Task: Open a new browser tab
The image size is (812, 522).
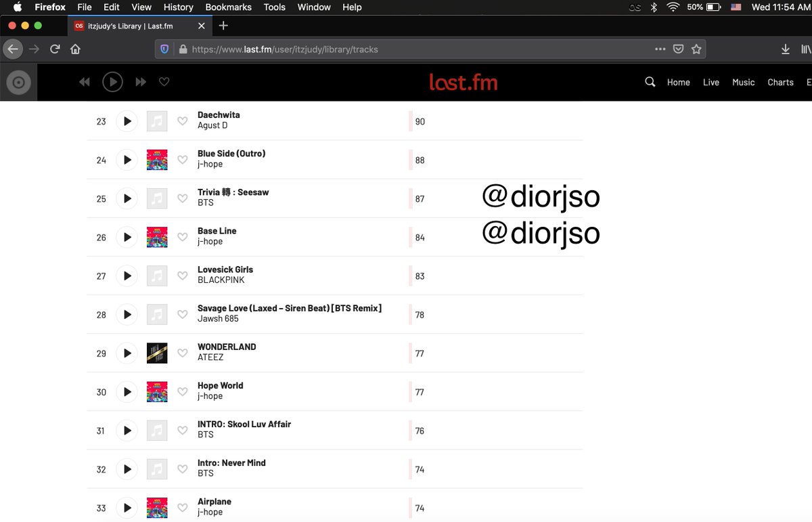Action: click(x=223, y=26)
